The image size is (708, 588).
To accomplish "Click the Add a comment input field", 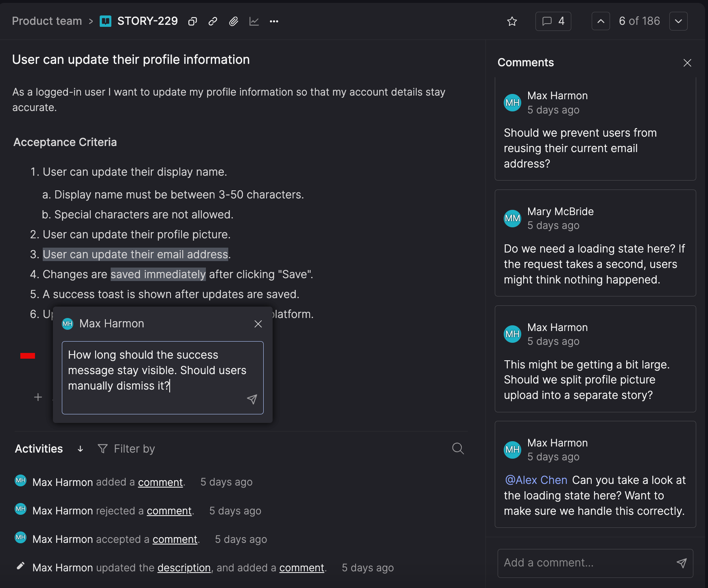I will click(586, 563).
